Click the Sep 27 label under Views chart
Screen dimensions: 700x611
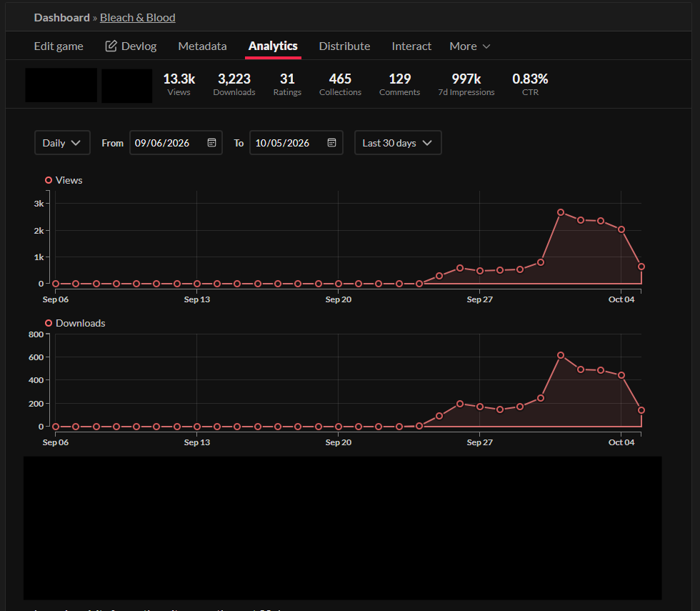click(480, 299)
